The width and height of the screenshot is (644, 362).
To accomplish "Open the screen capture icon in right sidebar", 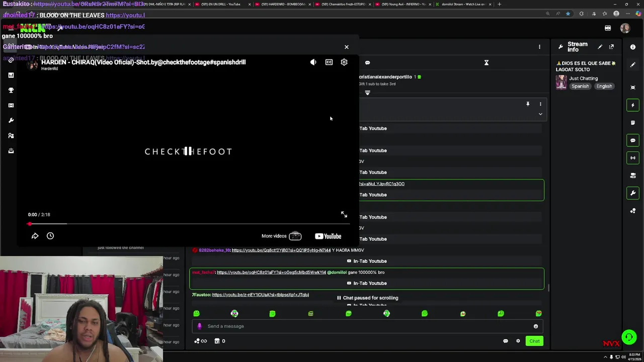I will click(633, 87).
